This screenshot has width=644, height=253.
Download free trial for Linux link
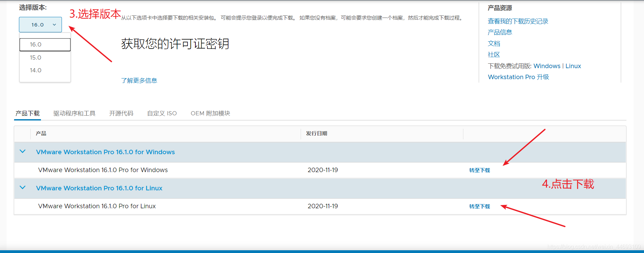pos(573,66)
